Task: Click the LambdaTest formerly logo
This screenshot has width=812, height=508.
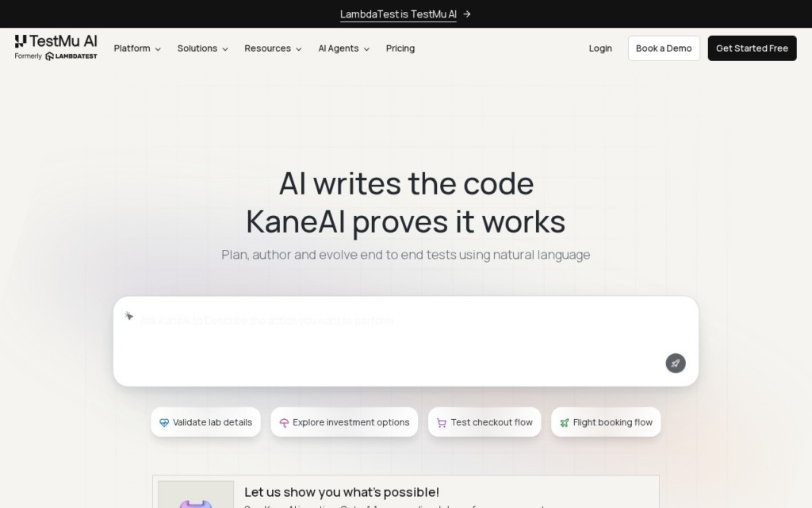Action: point(71,56)
